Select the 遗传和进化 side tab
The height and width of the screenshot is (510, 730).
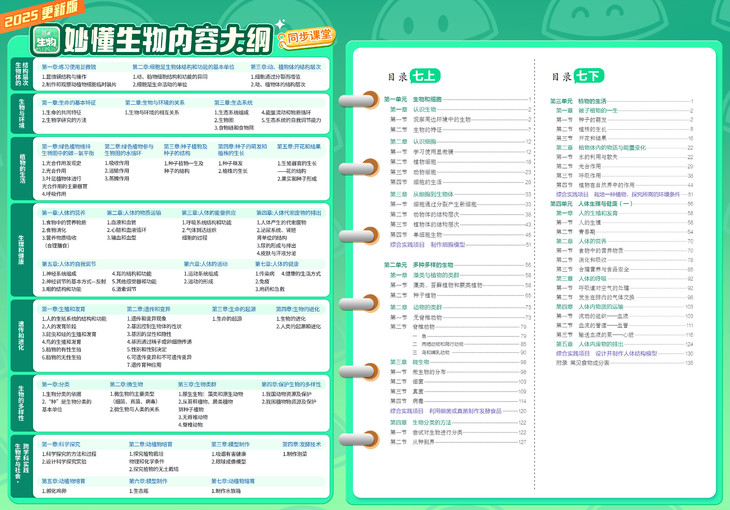coord(21,335)
